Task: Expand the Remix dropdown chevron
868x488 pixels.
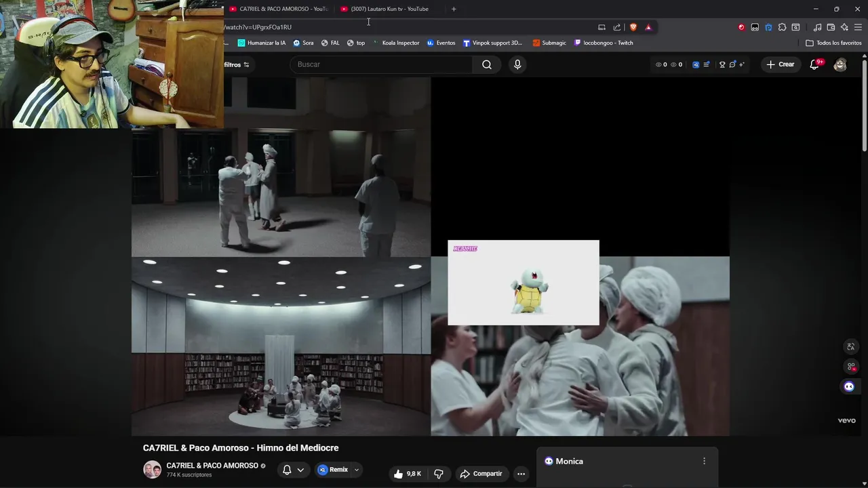Action: click(357, 470)
